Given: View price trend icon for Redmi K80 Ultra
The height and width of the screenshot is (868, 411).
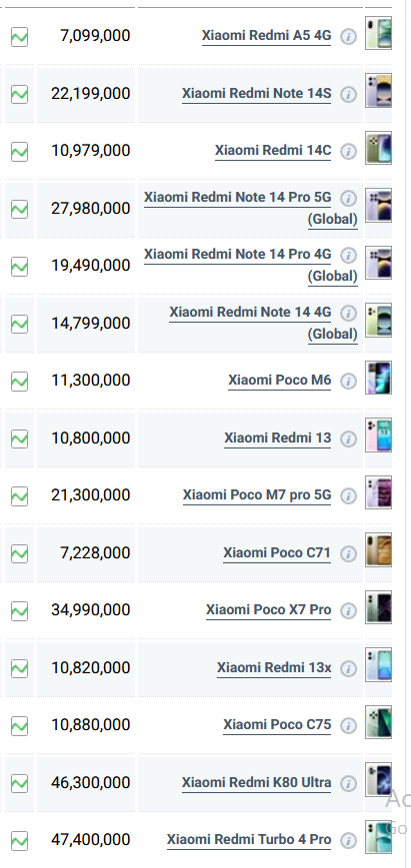Looking at the screenshot, I should (19, 783).
